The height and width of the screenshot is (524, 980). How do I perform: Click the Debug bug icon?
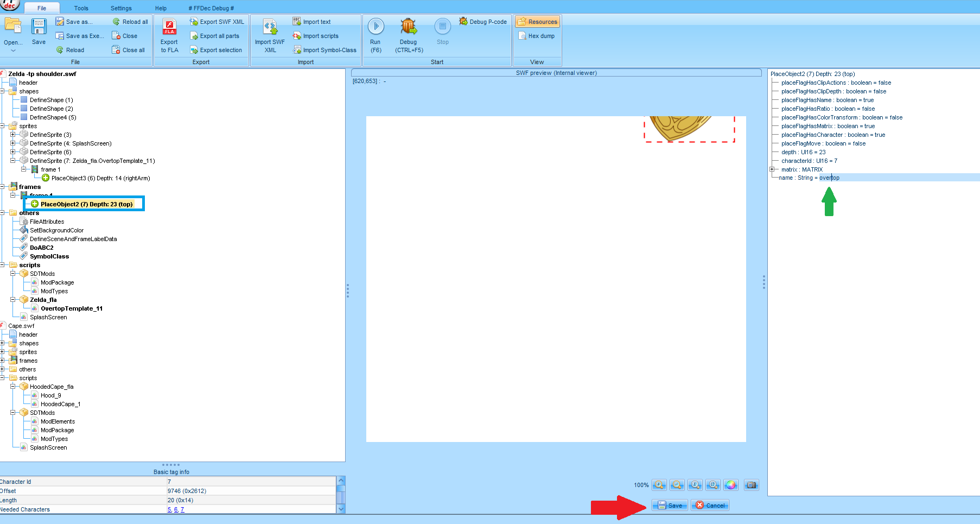click(x=408, y=26)
